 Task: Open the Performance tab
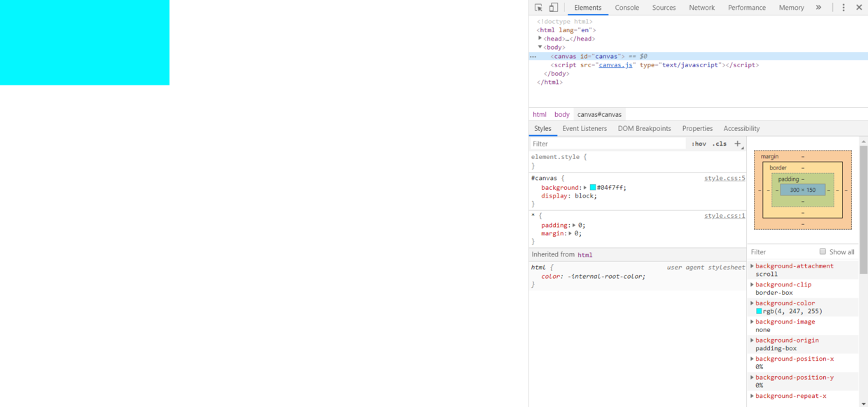click(747, 8)
